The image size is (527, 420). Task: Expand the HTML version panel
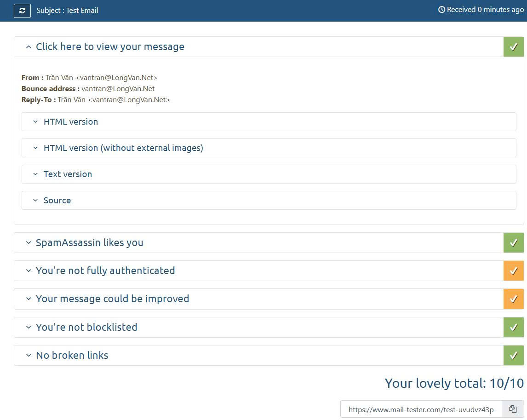coord(71,122)
